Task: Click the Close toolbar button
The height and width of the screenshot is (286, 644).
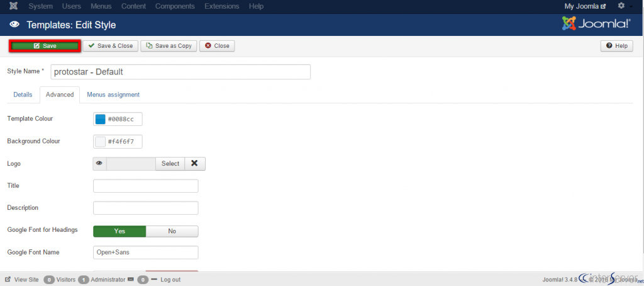Action: [x=217, y=46]
